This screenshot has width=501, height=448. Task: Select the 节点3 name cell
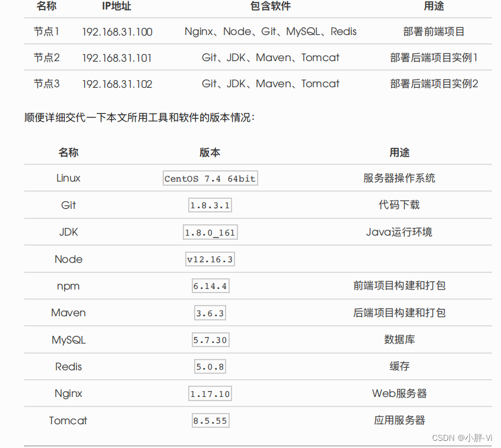47,84
